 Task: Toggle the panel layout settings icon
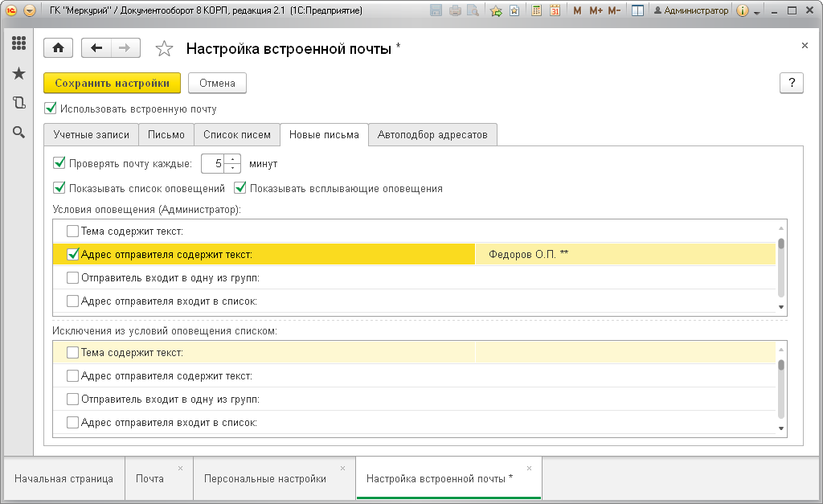point(637,10)
